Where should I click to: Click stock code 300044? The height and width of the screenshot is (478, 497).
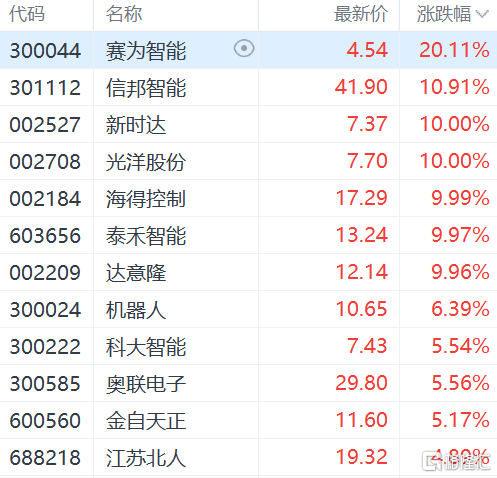(x=45, y=51)
